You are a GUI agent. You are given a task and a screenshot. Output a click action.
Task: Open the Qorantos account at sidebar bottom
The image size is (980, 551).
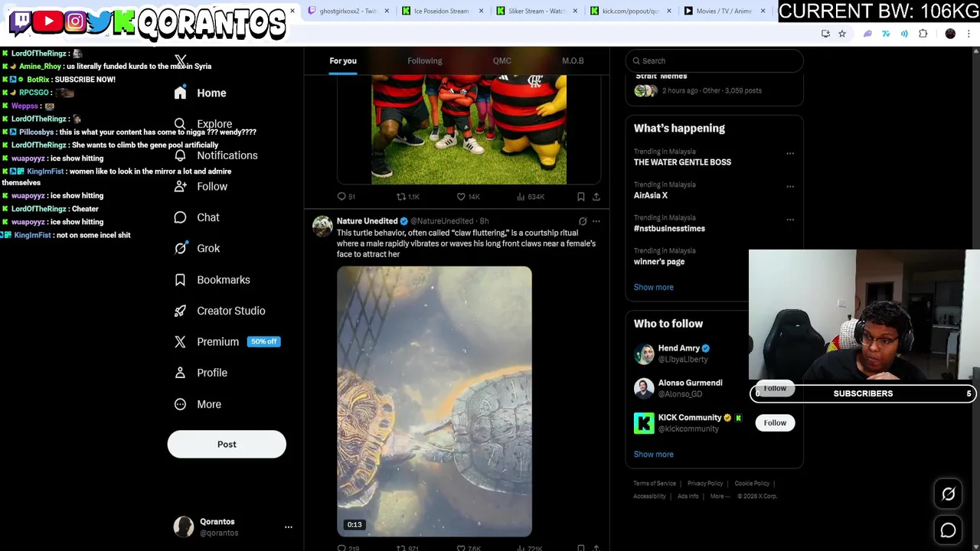click(x=227, y=527)
